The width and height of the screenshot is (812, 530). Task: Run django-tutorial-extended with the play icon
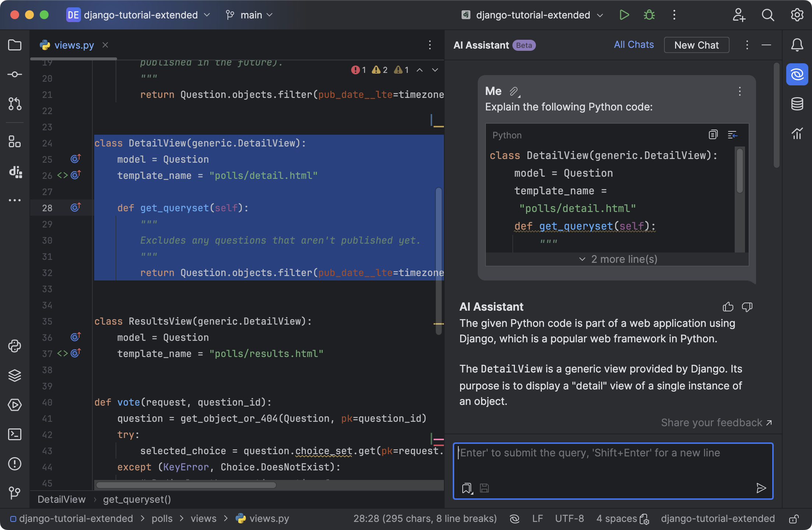click(x=624, y=15)
